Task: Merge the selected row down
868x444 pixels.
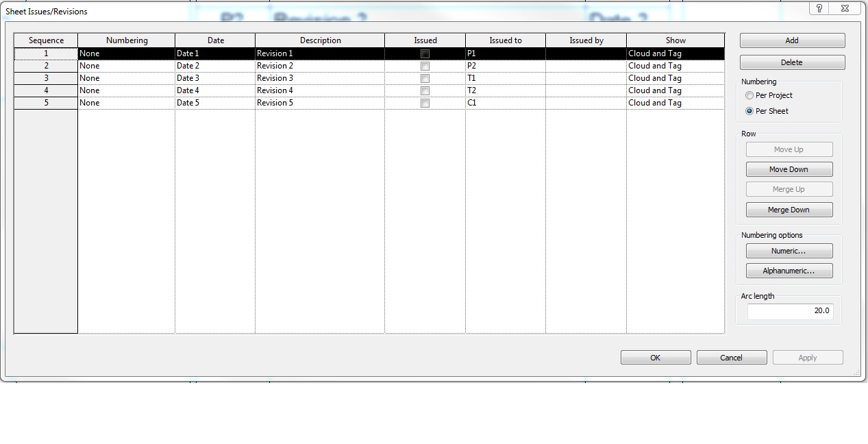Action: coord(789,209)
